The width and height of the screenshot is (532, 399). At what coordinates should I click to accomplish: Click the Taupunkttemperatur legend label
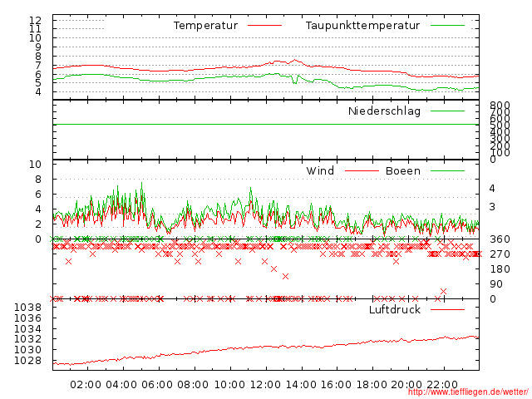(362, 26)
